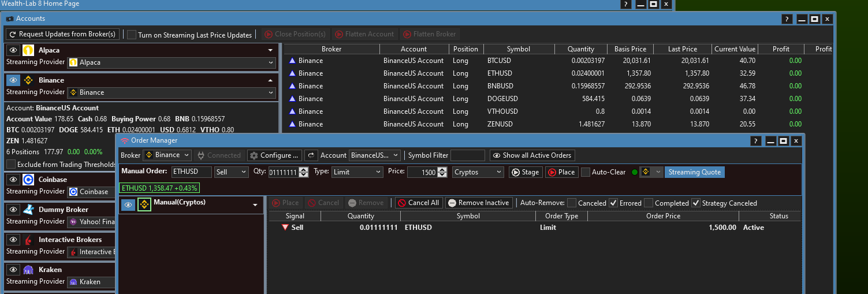Click the Coinbase broker logo icon

[28, 180]
